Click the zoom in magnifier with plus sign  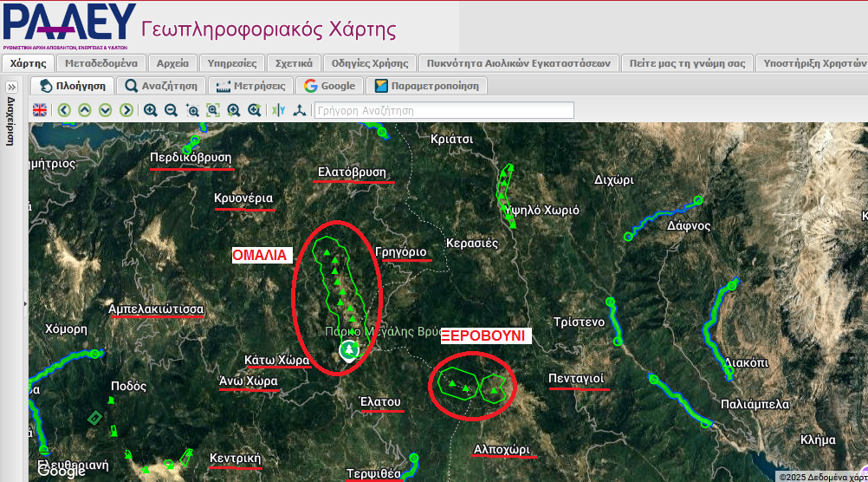(x=151, y=110)
